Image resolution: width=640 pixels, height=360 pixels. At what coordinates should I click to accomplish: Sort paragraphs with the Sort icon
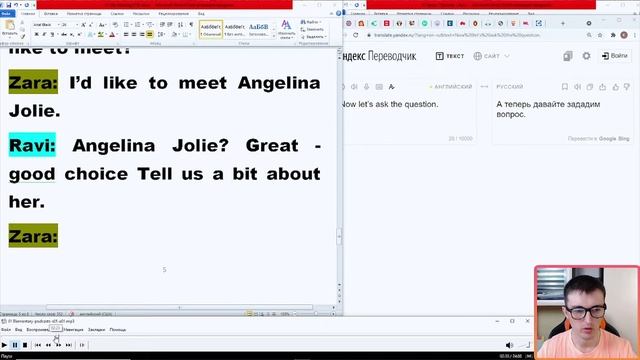click(x=180, y=25)
